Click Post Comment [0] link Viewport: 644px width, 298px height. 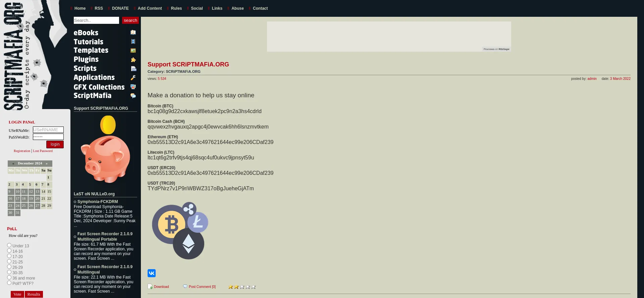(202, 287)
